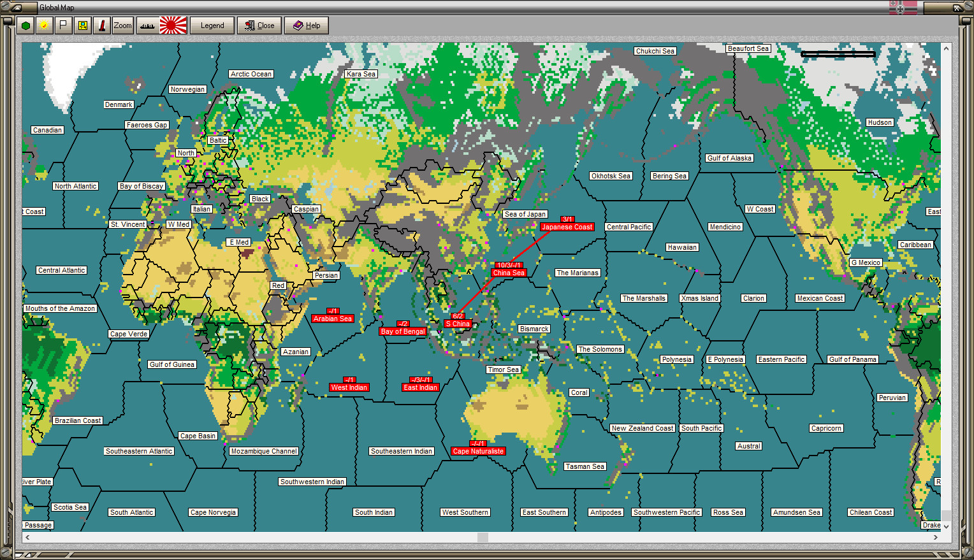The image size is (974, 560).
Task: Click the horizontal scrollbar thumb
Action: [x=483, y=538]
